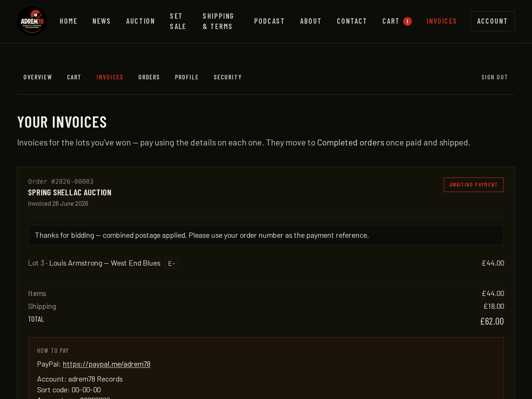Open the Home page
Image resolution: width=532 pixels, height=399 pixels.
click(x=69, y=21)
